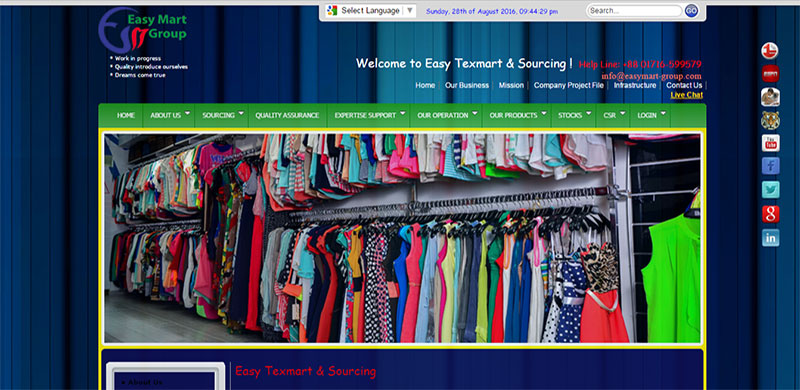The image size is (800, 390).
Task: Click the clothing store banner image
Action: (x=402, y=238)
